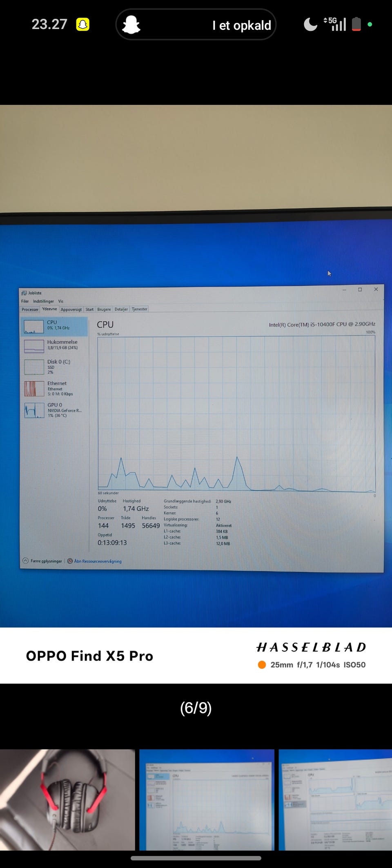The width and height of the screenshot is (392, 868).
Task: Select the Ethernet performance entry
Action: click(54, 388)
